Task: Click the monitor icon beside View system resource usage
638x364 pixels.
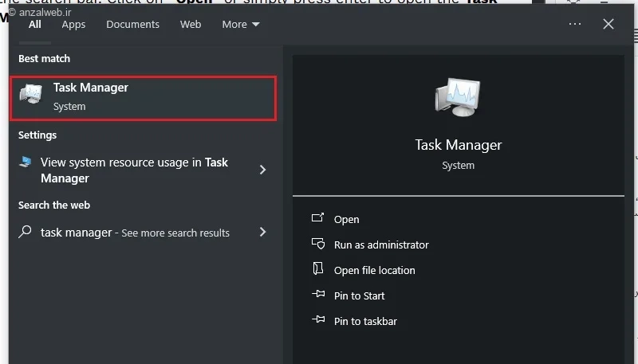Action: (x=26, y=162)
